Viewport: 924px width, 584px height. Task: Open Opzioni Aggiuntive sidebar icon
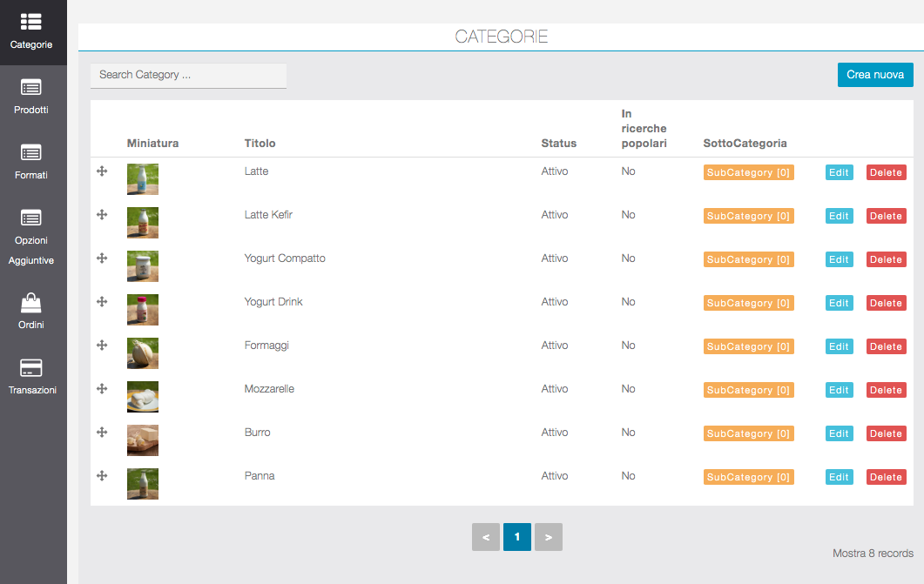click(x=31, y=218)
